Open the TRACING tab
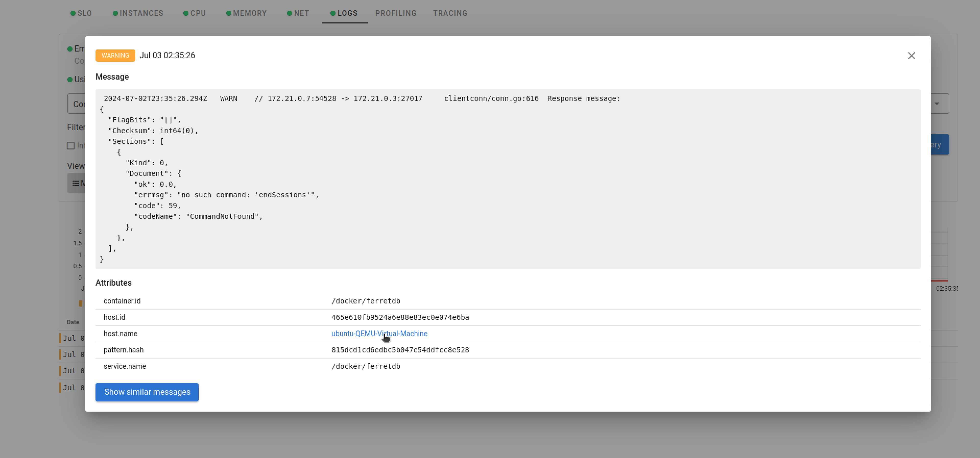980x458 pixels. (450, 13)
